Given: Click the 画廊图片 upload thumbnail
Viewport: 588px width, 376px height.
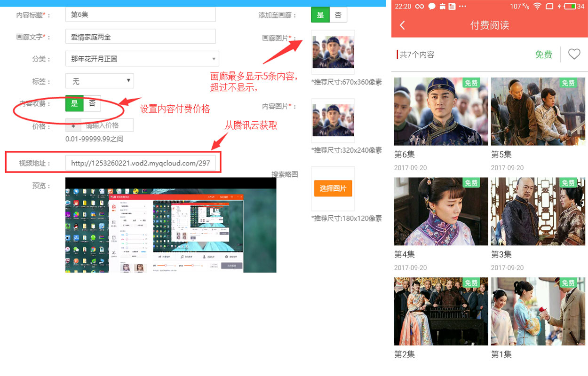Looking at the screenshot, I should pos(333,52).
